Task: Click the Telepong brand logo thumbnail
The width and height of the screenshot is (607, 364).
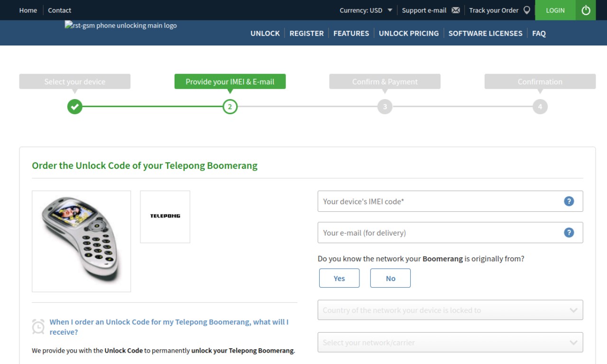Action: 165,217
